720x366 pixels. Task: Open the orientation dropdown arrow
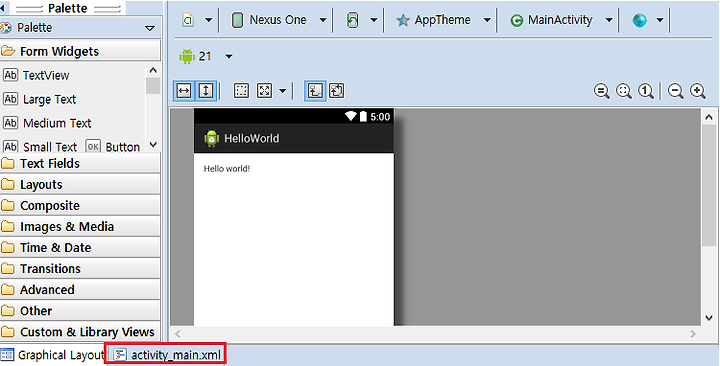pyautogui.click(x=373, y=20)
